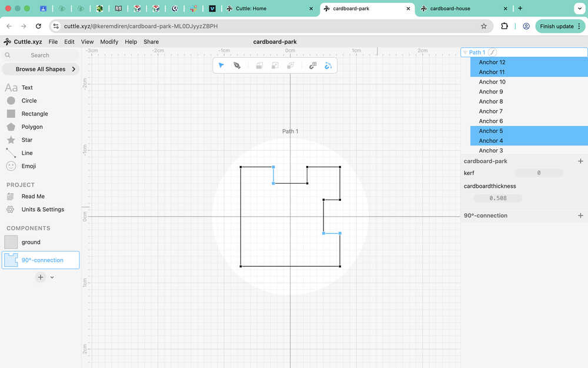Open the Modify menu
The image size is (588, 368).
tap(109, 42)
